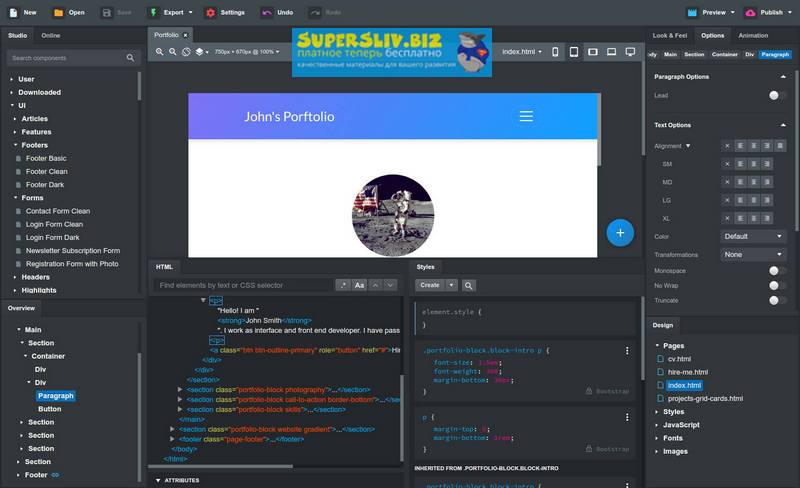
Task: Switch preview to desktop monitor size
Action: tap(631, 52)
